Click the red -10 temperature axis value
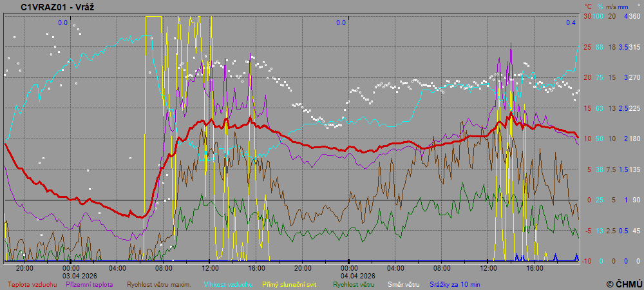 pyautogui.click(x=586, y=261)
